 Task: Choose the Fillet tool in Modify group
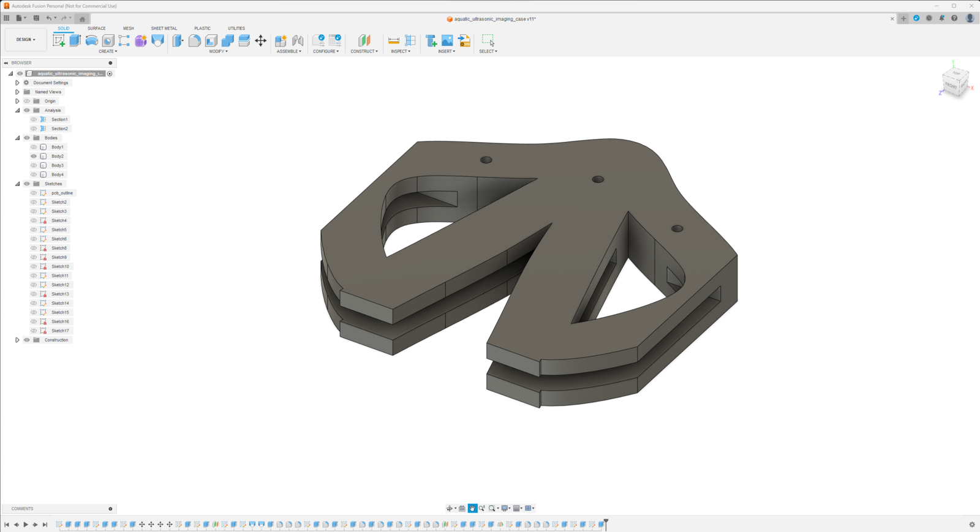pos(195,40)
